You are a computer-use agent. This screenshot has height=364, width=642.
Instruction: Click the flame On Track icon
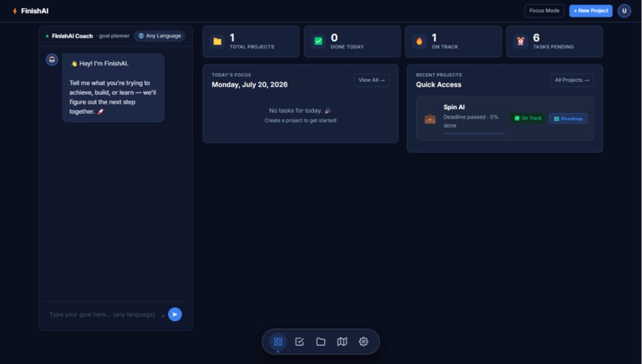419,41
